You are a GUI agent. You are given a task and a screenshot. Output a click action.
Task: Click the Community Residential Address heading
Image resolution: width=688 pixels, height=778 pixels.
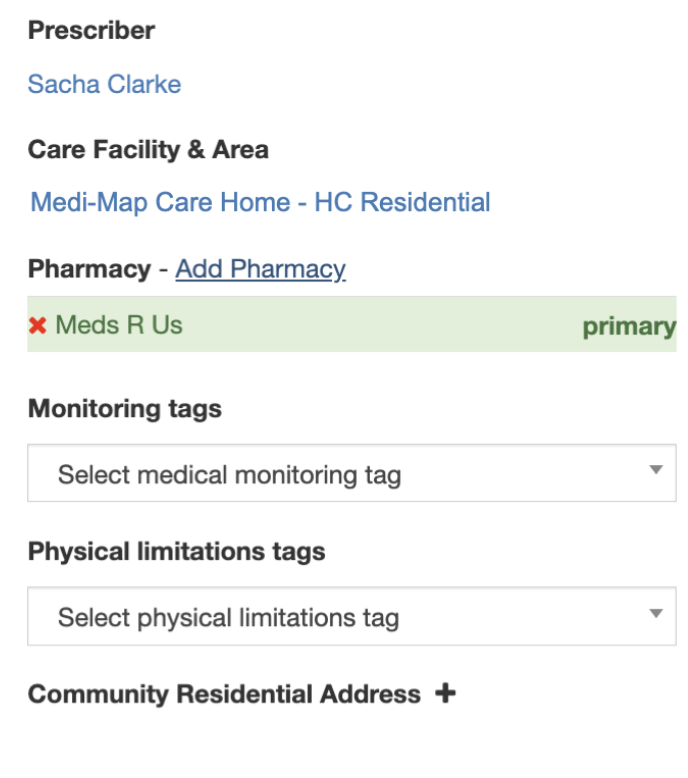[224, 694]
